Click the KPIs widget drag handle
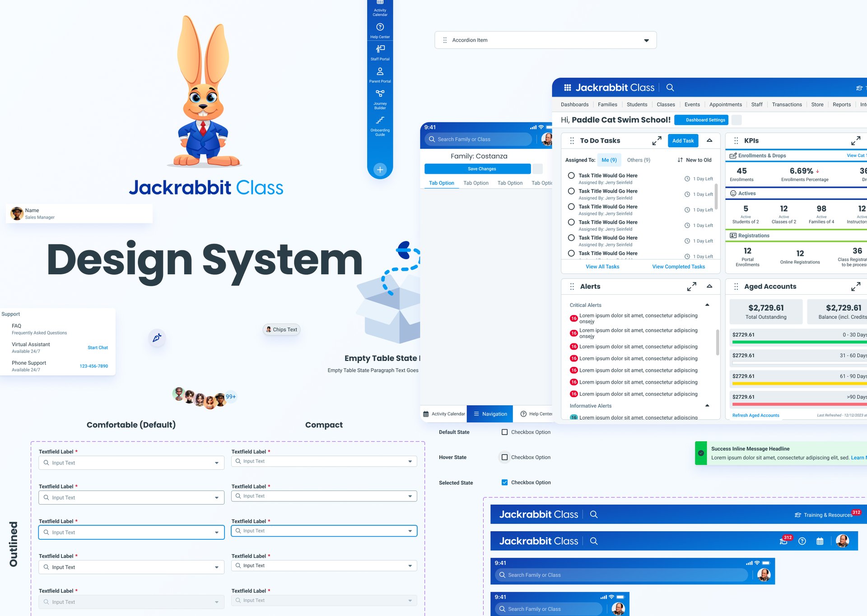Screen dimensions: 867x616 point(736,141)
